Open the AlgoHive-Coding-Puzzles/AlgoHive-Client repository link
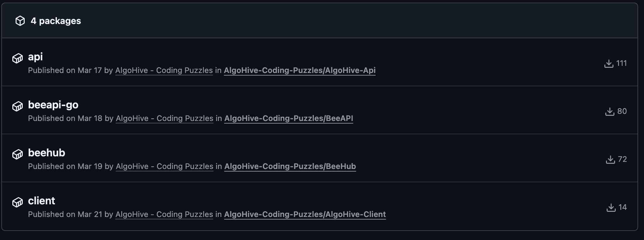Screen dimensions: 644x240 305,214
